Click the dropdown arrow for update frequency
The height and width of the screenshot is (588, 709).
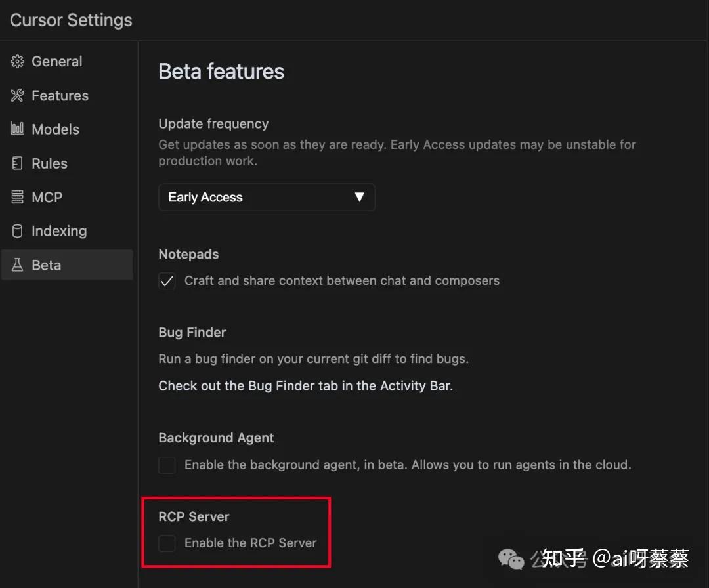(x=359, y=198)
